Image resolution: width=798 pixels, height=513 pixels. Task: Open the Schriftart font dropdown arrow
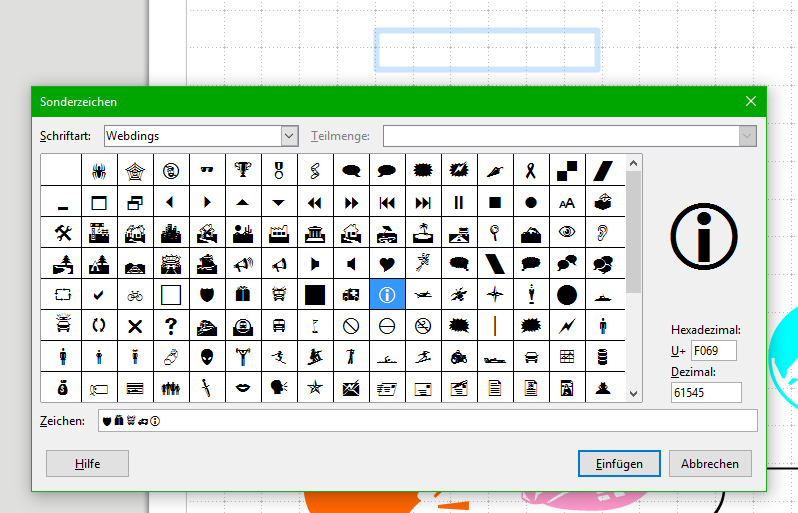click(x=289, y=136)
